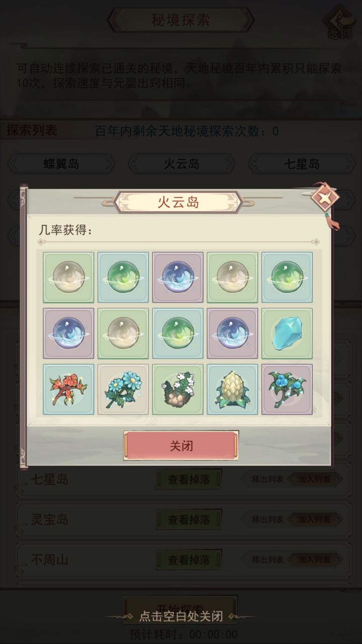Add 不周山 to the exploration list
This screenshot has width=362, height=644.
point(314,559)
